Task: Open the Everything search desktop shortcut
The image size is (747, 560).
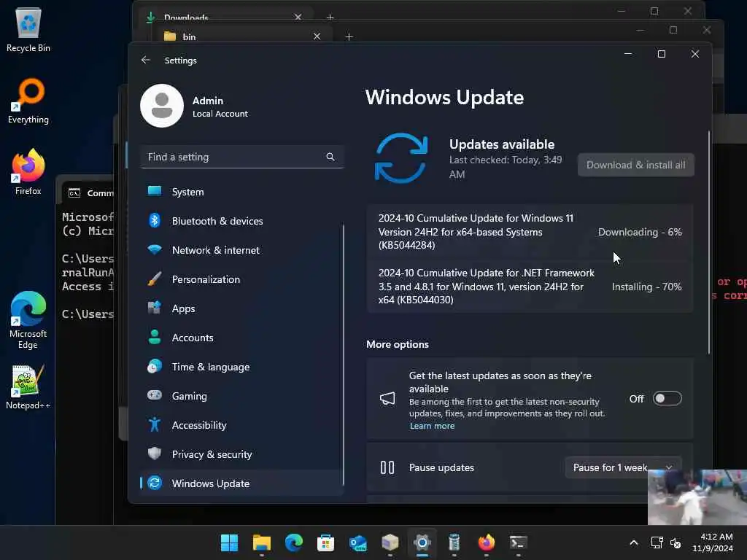Action: (28, 101)
